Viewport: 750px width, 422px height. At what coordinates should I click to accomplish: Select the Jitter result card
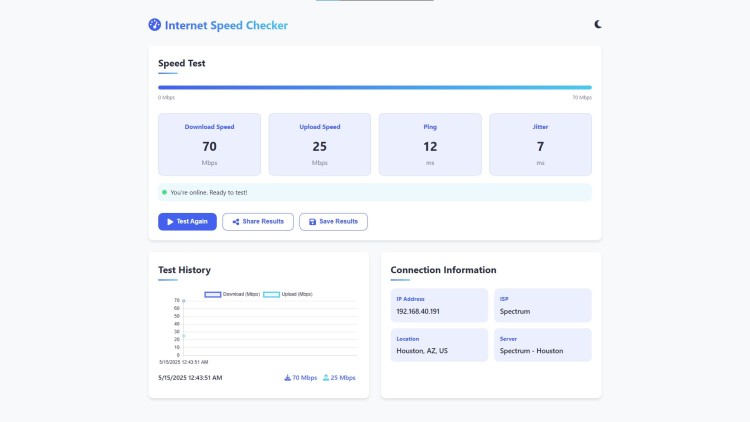click(540, 144)
